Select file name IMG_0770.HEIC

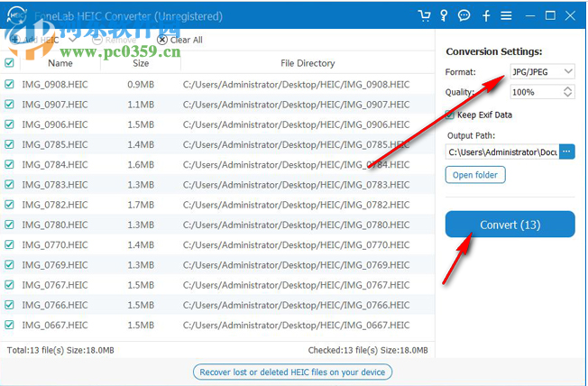(x=55, y=245)
